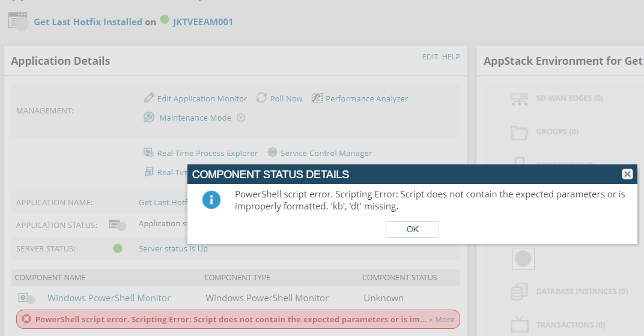Open HELP for Application Details panel
This screenshot has width=644, height=336.
(x=451, y=56)
